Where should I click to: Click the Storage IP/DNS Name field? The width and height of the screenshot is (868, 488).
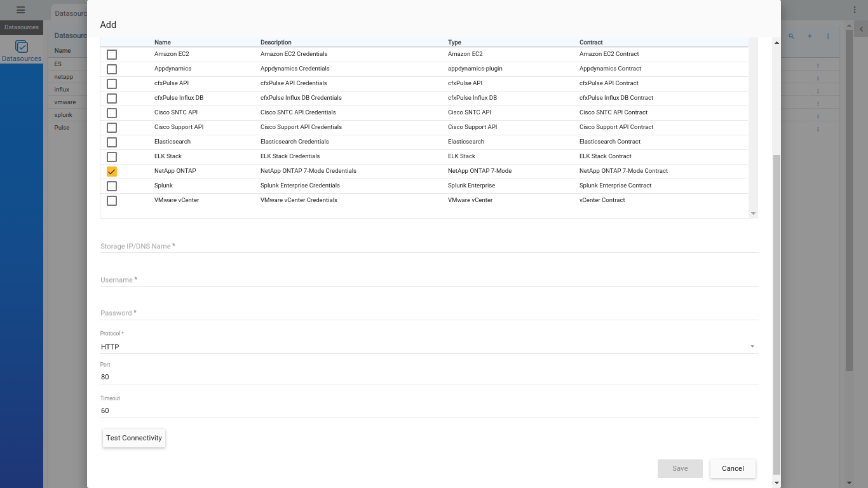pos(429,246)
